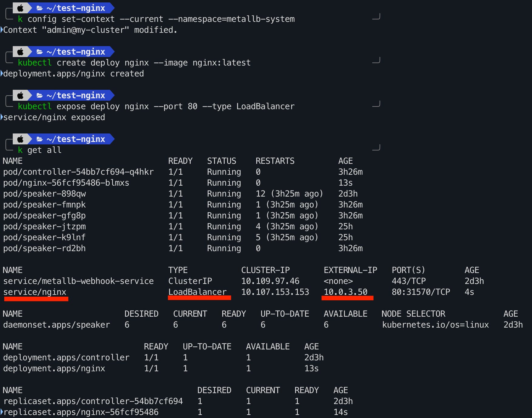The image size is (532, 418).
Task: Click service/metallb-webhook-service name
Action: (x=78, y=281)
